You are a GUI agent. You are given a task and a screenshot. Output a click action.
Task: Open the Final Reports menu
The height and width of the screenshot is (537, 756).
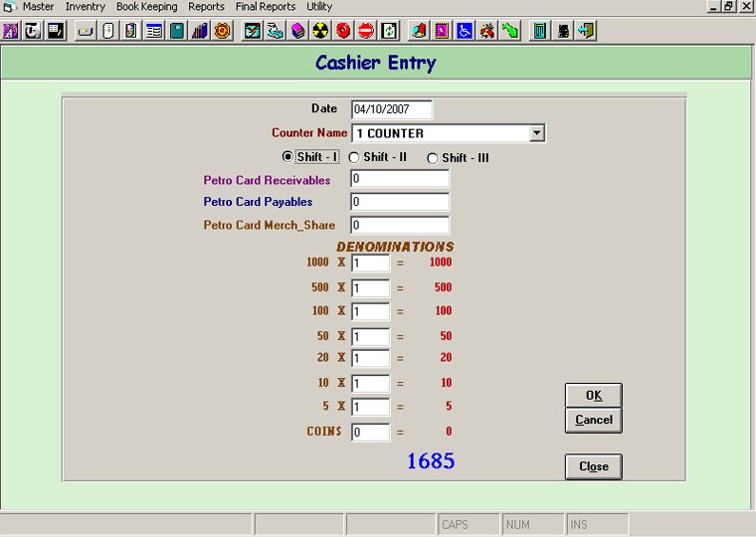266,7
